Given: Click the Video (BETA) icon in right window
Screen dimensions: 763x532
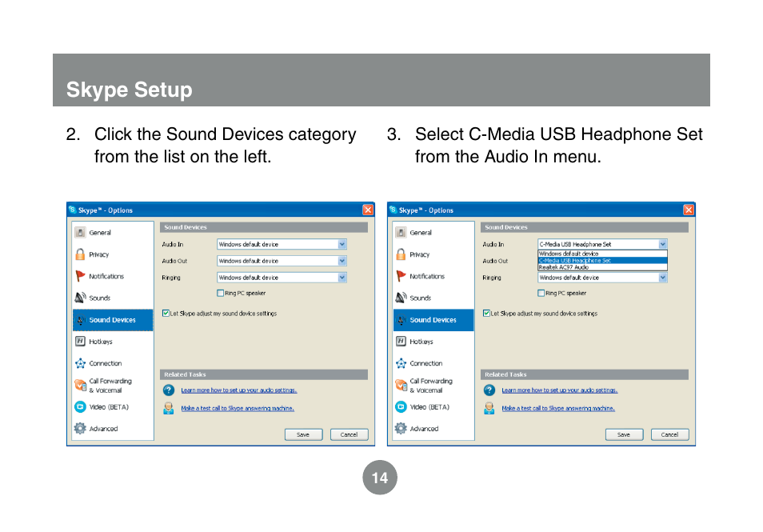Looking at the screenshot, I should (x=401, y=406).
